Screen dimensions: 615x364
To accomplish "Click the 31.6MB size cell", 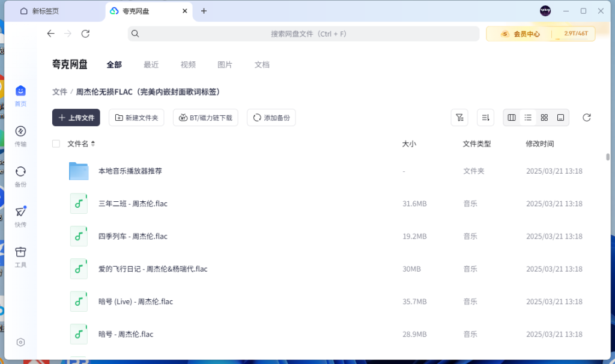I will [x=414, y=204].
